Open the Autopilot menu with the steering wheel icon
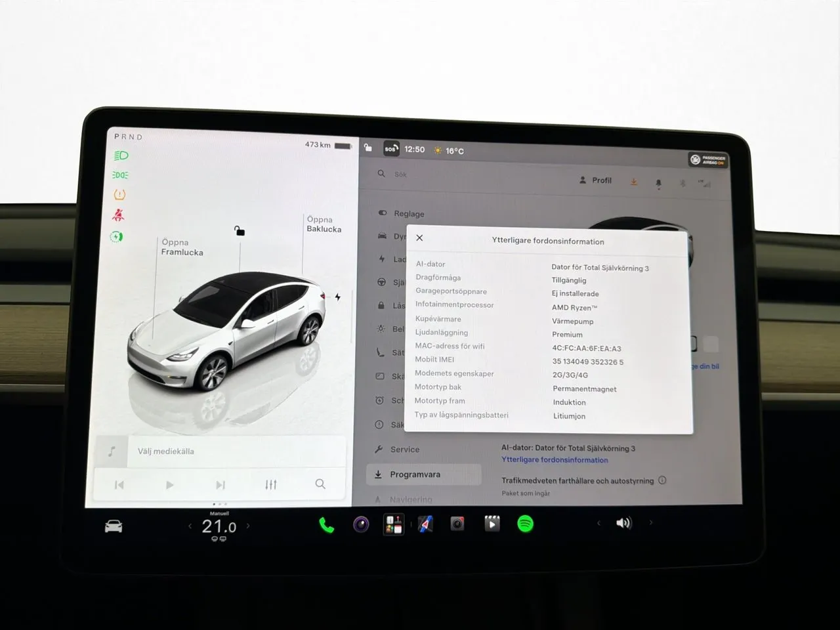 point(391,282)
